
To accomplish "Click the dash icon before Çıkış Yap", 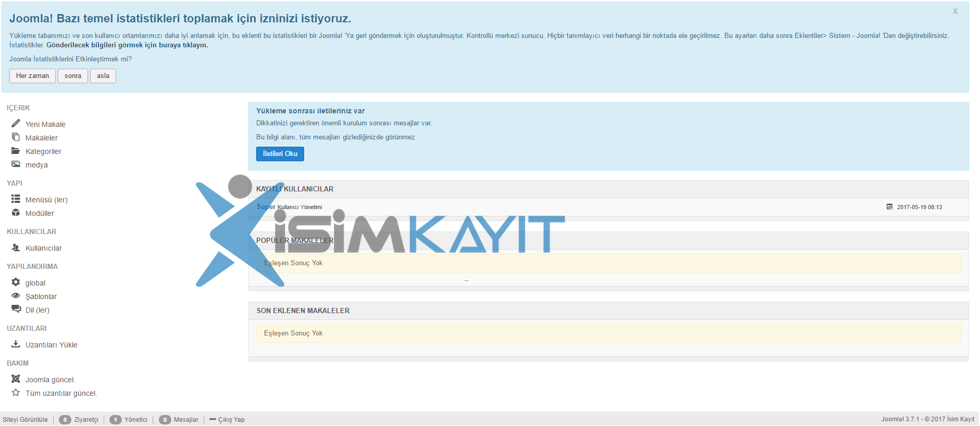I will 212,419.
